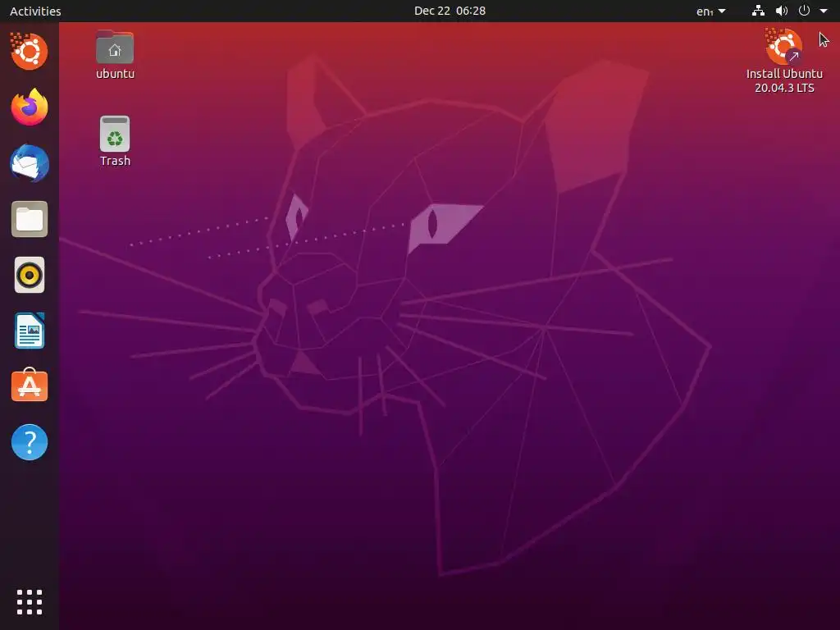The image size is (840, 630).
Task: Click the power icon in top bar
Action: [804, 11]
